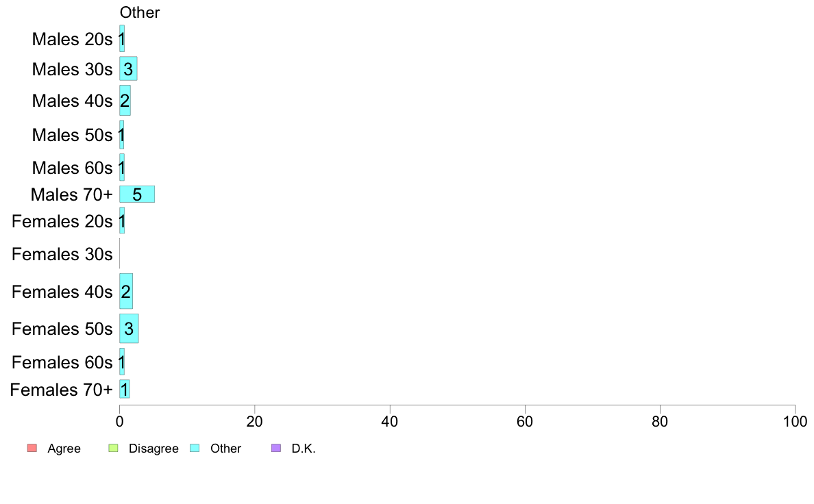Click the purple D.K. legend swatch
Screen dimensions: 814x504
tap(276, 449)
